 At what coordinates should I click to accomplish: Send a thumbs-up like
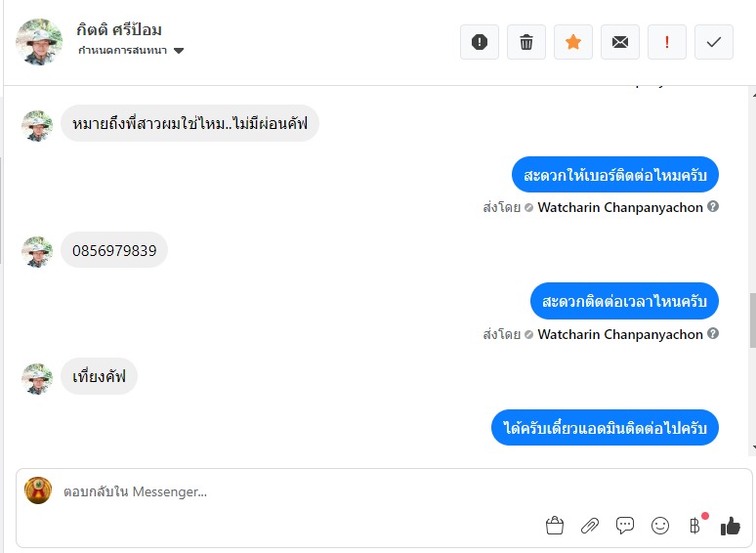click(730, 527)
